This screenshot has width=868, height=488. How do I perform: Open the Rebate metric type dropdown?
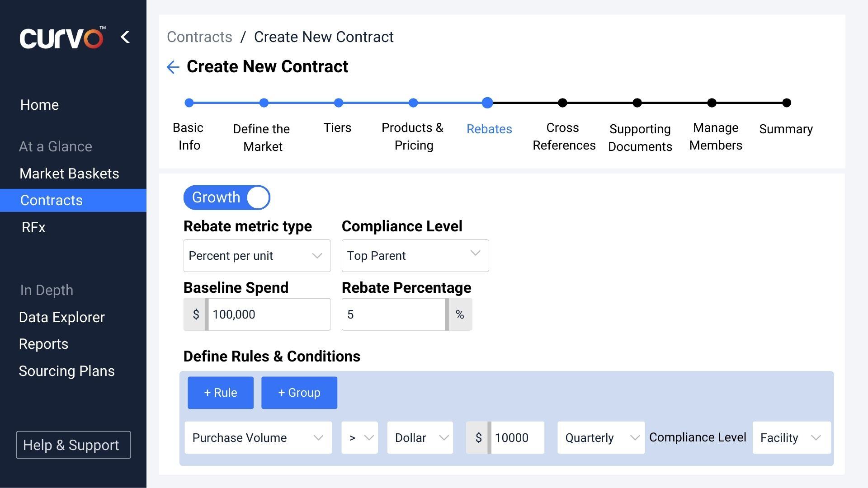point(257,256)
